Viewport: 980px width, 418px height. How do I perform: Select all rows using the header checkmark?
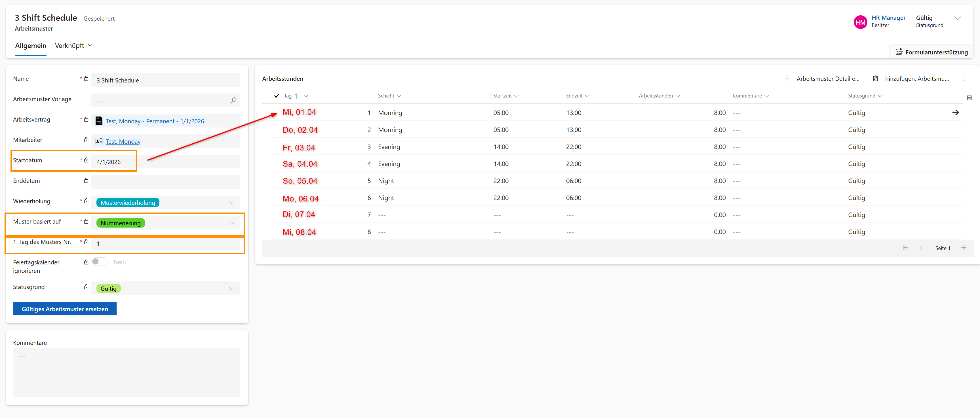click(276, 96)
